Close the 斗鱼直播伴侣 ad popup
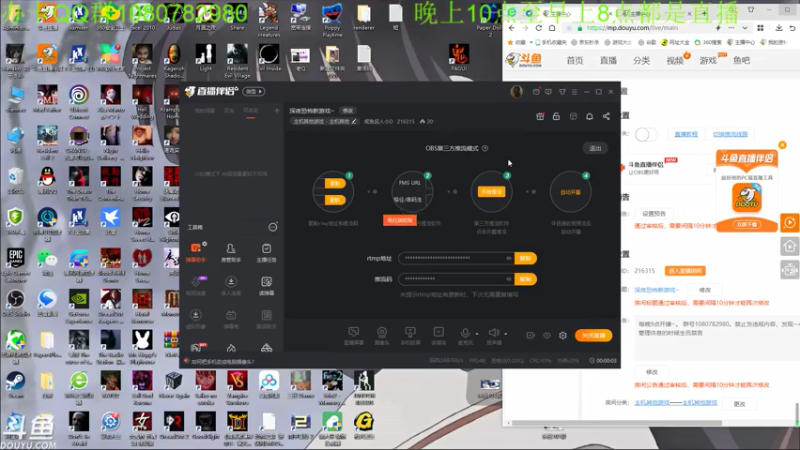The height and width of the screenshot is (450, 800). (x=782, y=145)
